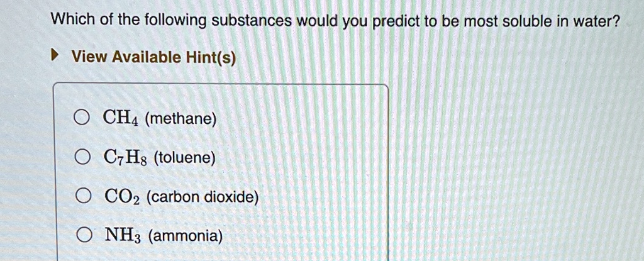Image resolution: width=644 pixels, height=261 pixels.
Task: Click the CH4 formula label
Action: click(x=121, y=119)
